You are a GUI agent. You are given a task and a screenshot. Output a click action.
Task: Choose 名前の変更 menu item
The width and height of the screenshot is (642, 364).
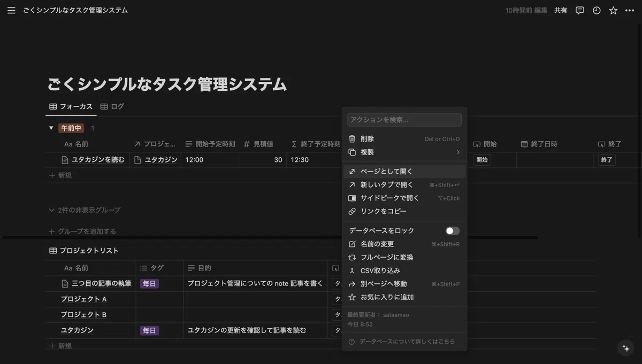click(x=404, y=244)
